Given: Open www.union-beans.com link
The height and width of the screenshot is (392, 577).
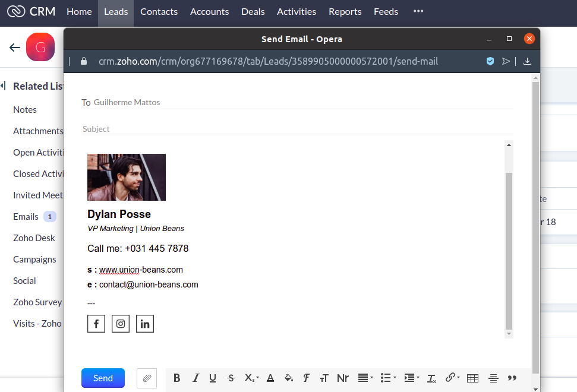Looking at the screenshot, I should (141, 270).
